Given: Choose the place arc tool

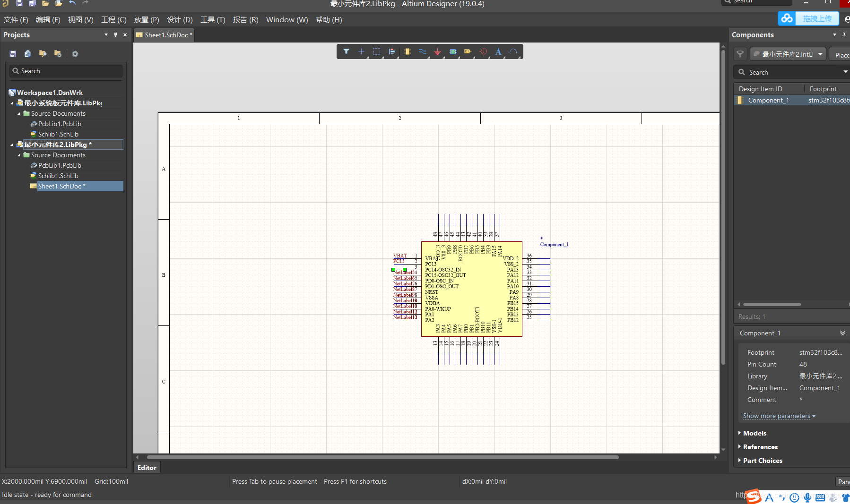Looking at the screenshot, I should point(513,51).
